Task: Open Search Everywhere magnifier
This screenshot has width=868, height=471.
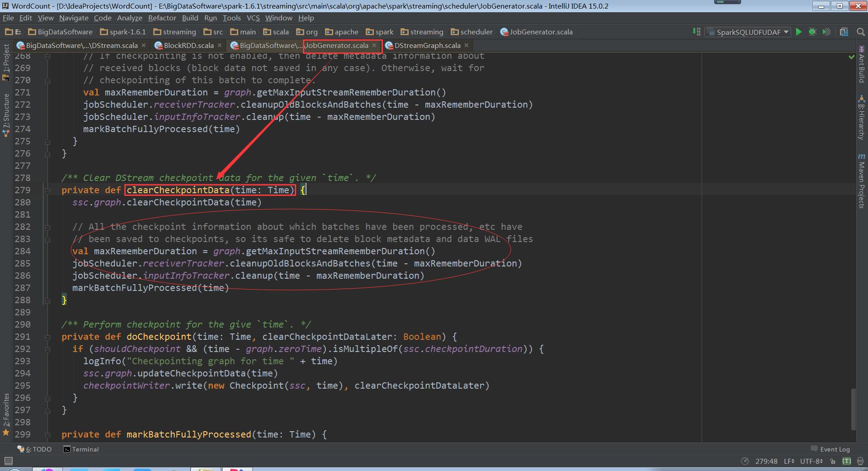Action: pos(860,32)
